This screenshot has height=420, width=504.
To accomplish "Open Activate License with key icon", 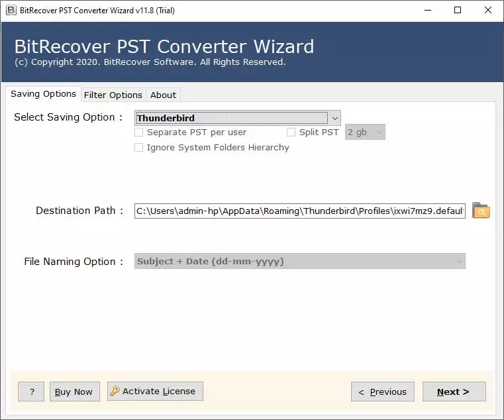I will [155, 391].
